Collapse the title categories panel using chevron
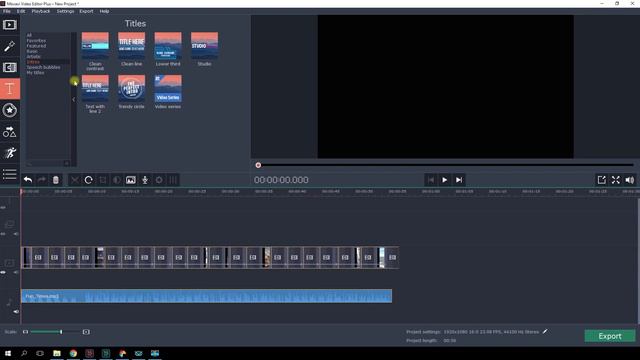 [73, 99]
